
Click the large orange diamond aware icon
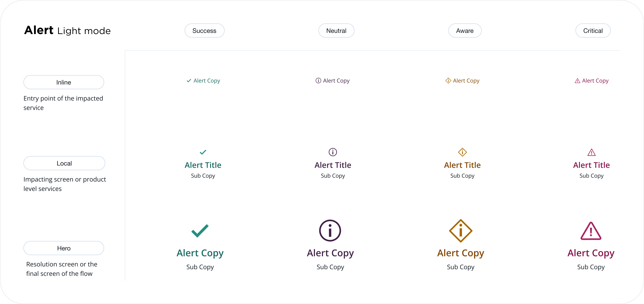point(461,230)
